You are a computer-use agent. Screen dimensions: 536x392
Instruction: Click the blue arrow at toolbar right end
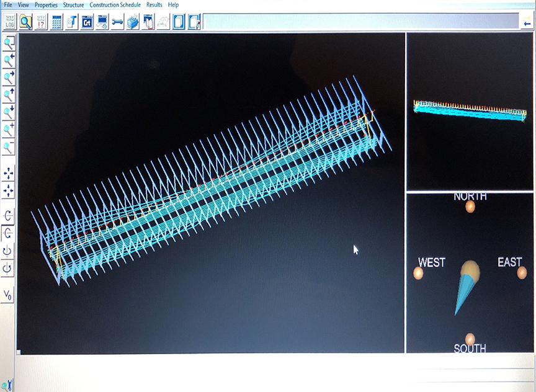coord(527,23)
